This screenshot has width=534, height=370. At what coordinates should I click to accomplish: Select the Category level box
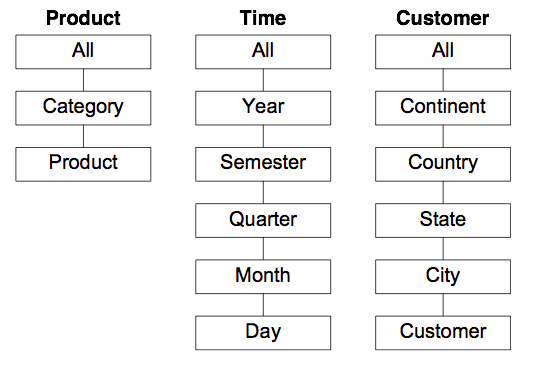[83, 108]
